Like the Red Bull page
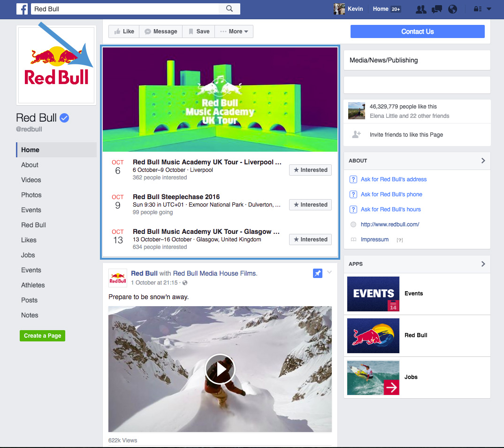The image size is (504, 448). (x=124, y=31)
